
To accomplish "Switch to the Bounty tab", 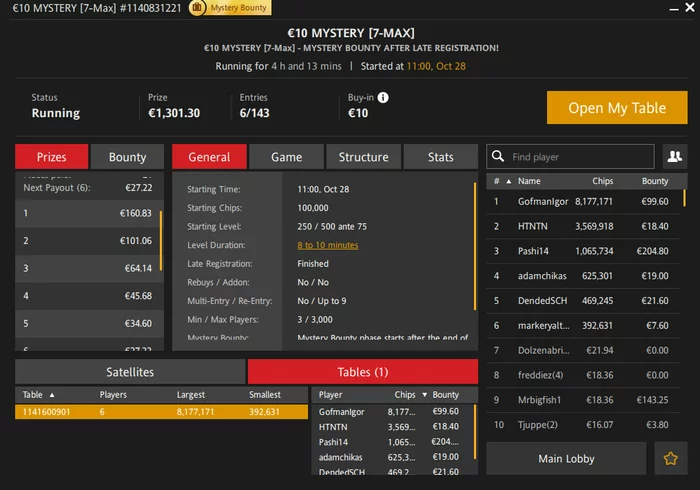I will (127, 157).
